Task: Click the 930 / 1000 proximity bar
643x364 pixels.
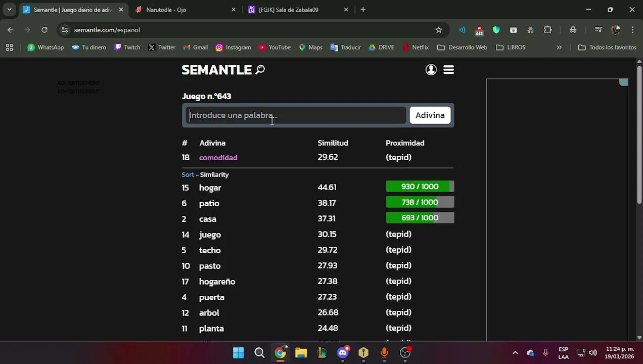Action: (420, 187)
